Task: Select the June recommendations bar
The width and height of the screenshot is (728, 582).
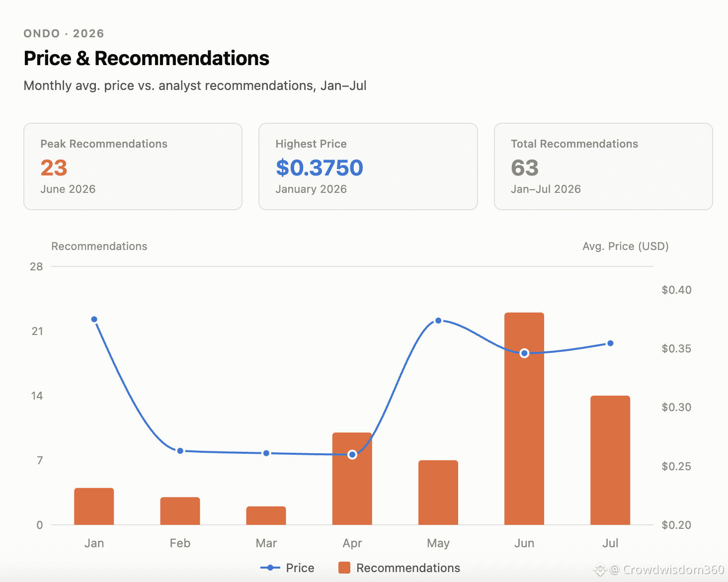Action: point(524,418)
